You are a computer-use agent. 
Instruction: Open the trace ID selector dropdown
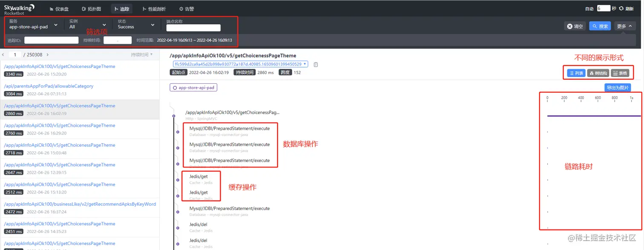[x=240, y=64]
